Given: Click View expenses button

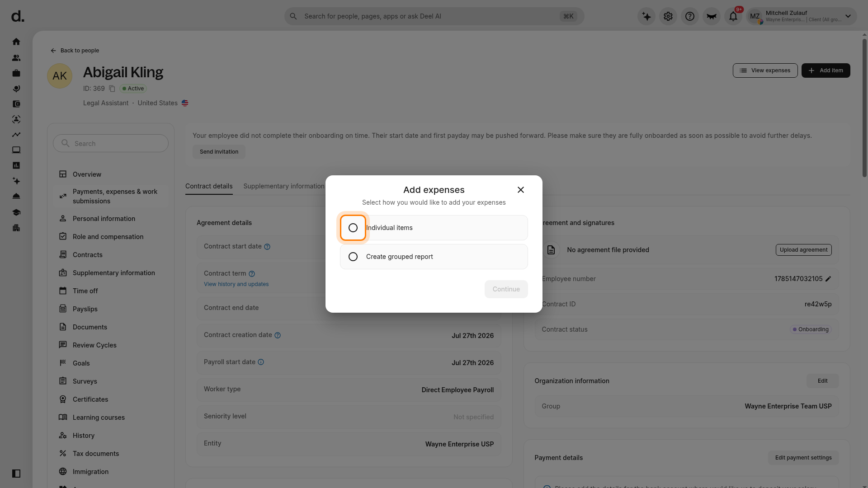Looking at the screenshot, I should pos(765,70).
